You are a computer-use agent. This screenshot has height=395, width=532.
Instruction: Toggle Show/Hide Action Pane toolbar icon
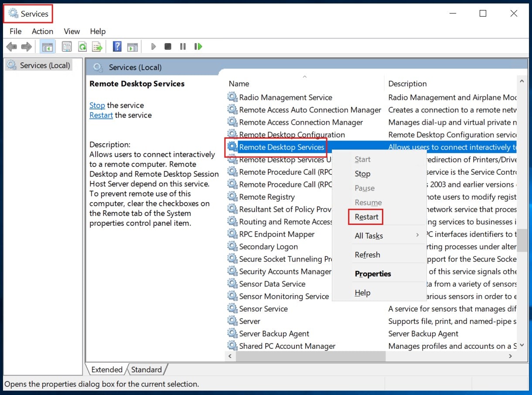133,47
